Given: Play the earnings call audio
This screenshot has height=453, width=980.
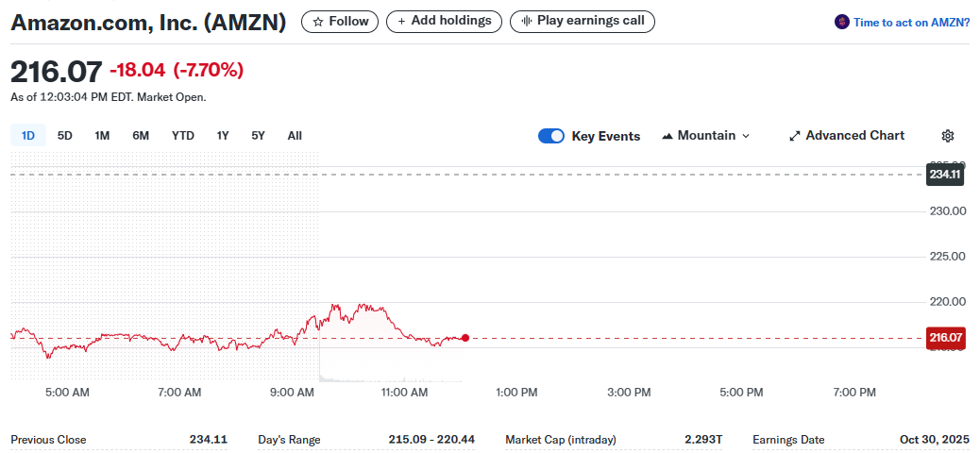Looking at the screenshot, I should (x=583, y=22).
